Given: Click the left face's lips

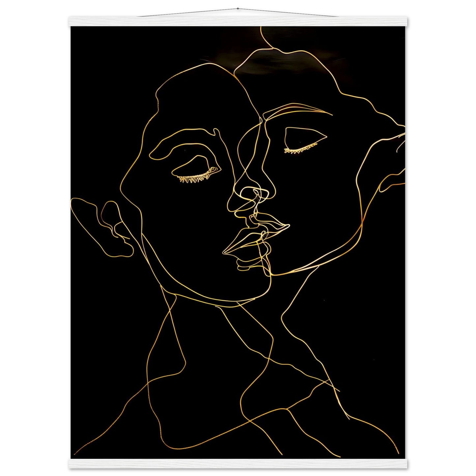Looking at the screenshot, I should pyautogui.click(x=242, y=245).
